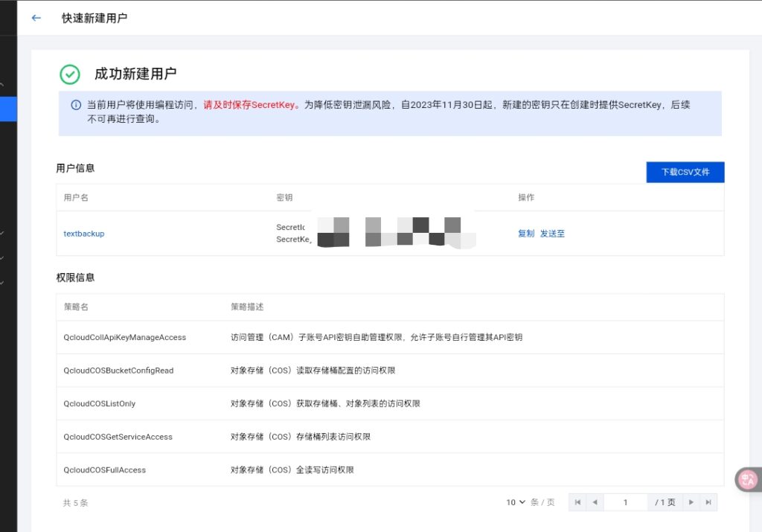Image resolution: width=762 pixels, height=532 pixels.
Task: Click the green success checkmark icon
Action: point(70,74)
